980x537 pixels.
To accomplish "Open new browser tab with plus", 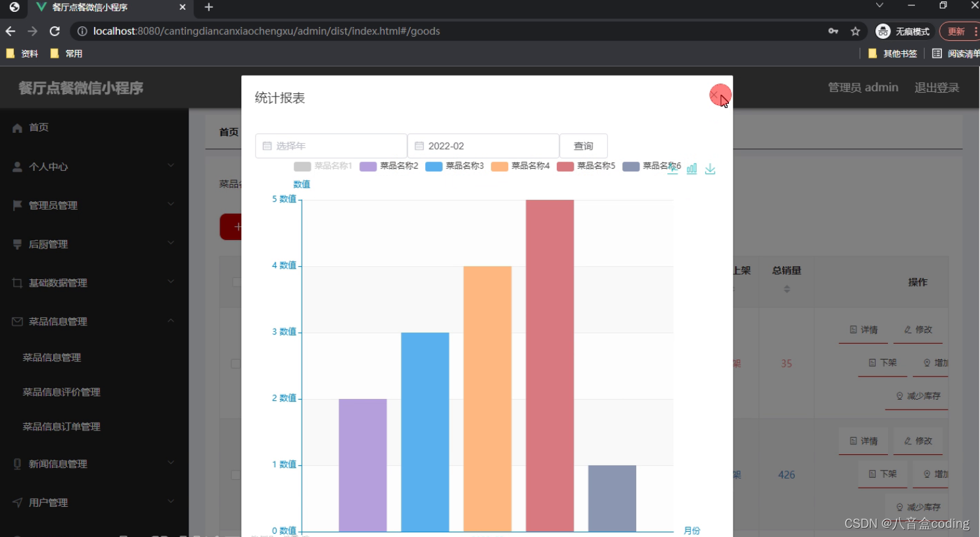I will (x=209, y=7).
